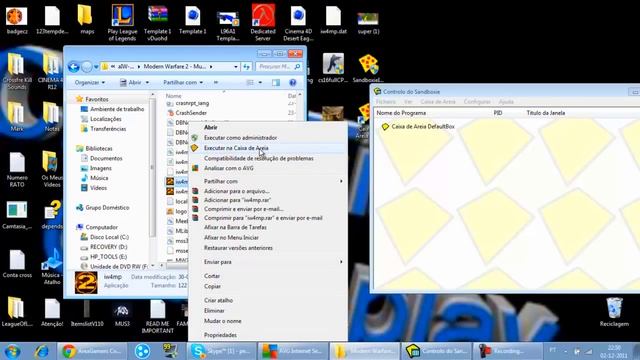640x360 pixels.
Task: Open 'Partilhar com' dropdown in Explorer toolbar
Action: tap(183, 82)
